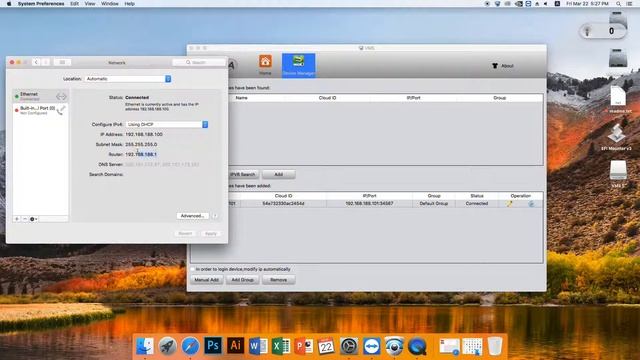Open QuickTime Player from the Dock
The height and width of the screenshot is (360, 640).
417,346
